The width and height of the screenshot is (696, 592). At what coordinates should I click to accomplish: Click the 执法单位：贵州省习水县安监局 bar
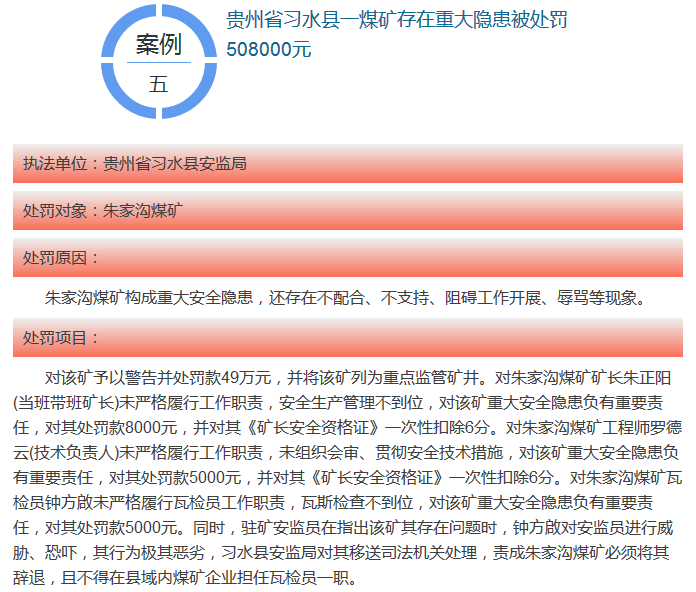348,163
